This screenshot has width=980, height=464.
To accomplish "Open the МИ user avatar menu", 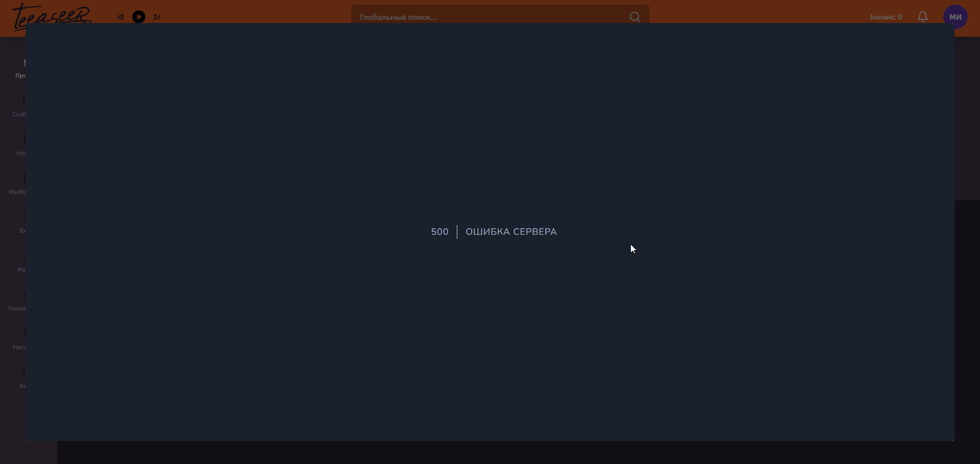I will [x=955, y=17].
